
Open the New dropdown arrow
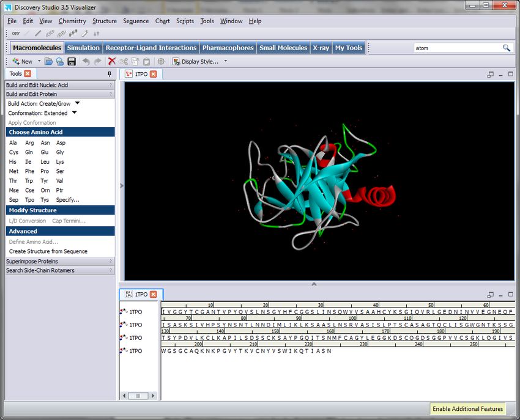39,61
